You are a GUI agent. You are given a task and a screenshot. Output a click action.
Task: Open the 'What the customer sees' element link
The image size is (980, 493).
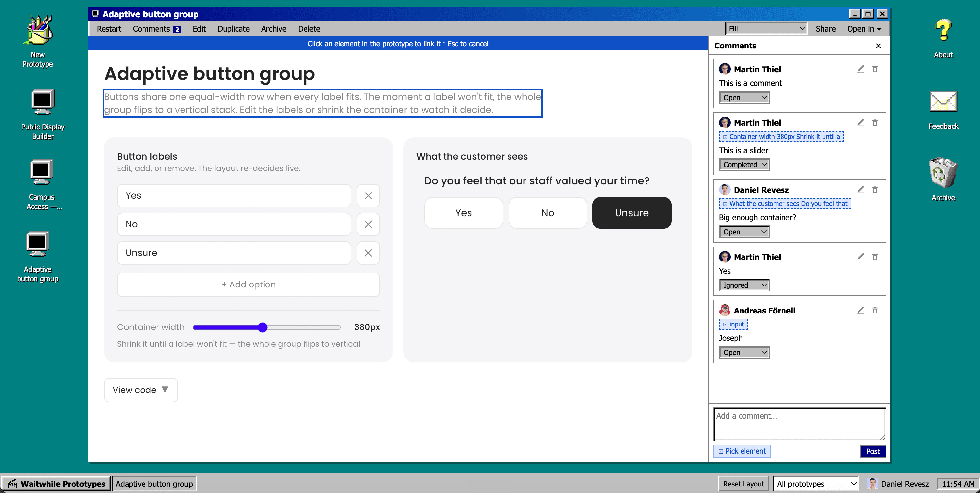point(785,204)
